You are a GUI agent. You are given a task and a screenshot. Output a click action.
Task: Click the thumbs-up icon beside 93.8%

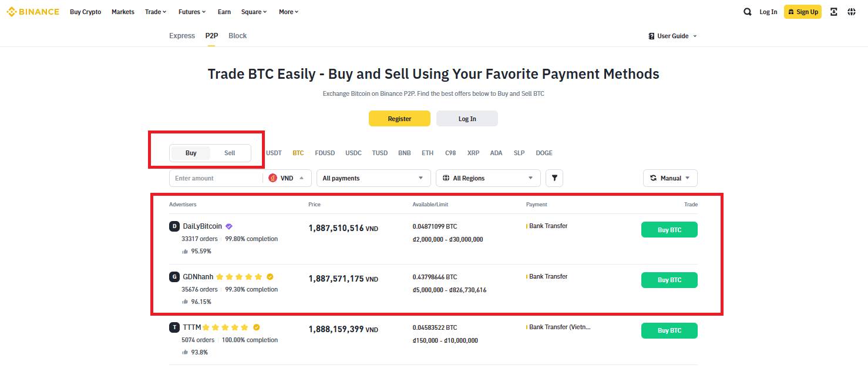(185, 352)
